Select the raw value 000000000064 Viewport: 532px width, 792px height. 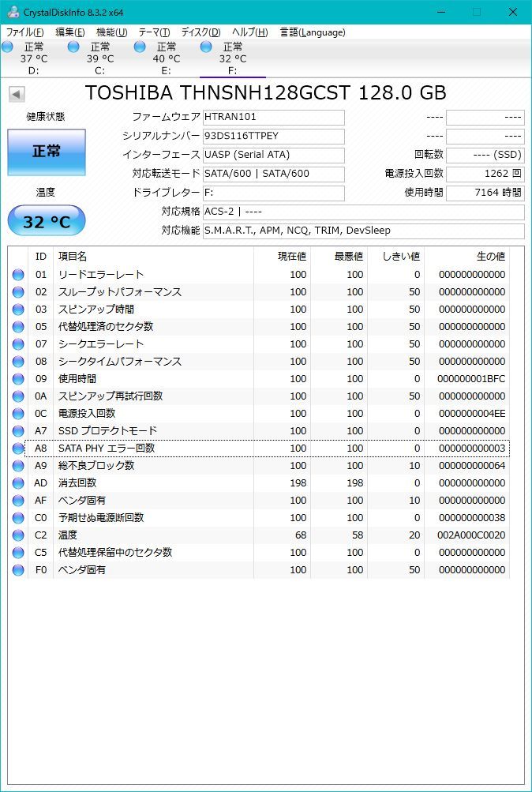(x=472, y=466)
